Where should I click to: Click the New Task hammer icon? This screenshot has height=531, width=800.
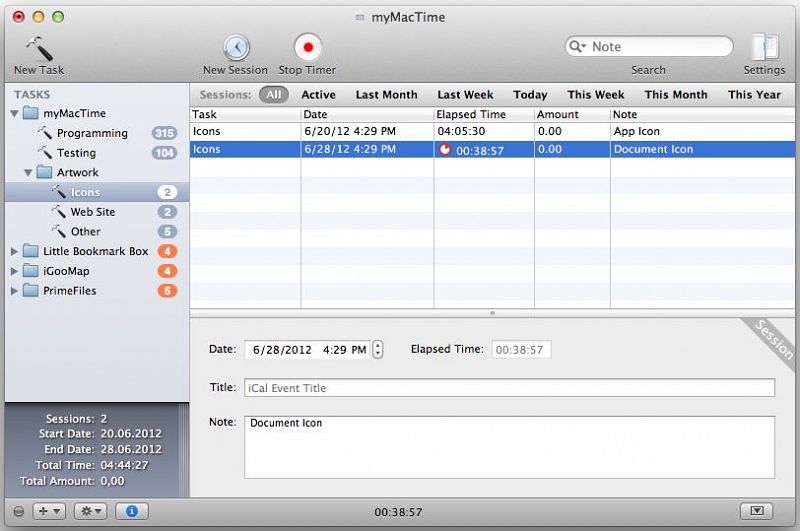pyautogui.click(x=38, y=48)
